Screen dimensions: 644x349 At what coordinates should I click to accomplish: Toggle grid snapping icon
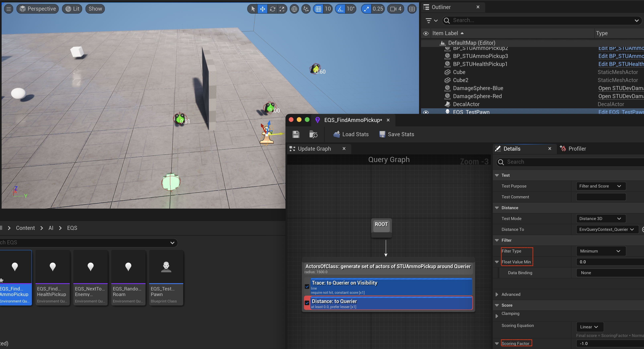tap(318, 9)
